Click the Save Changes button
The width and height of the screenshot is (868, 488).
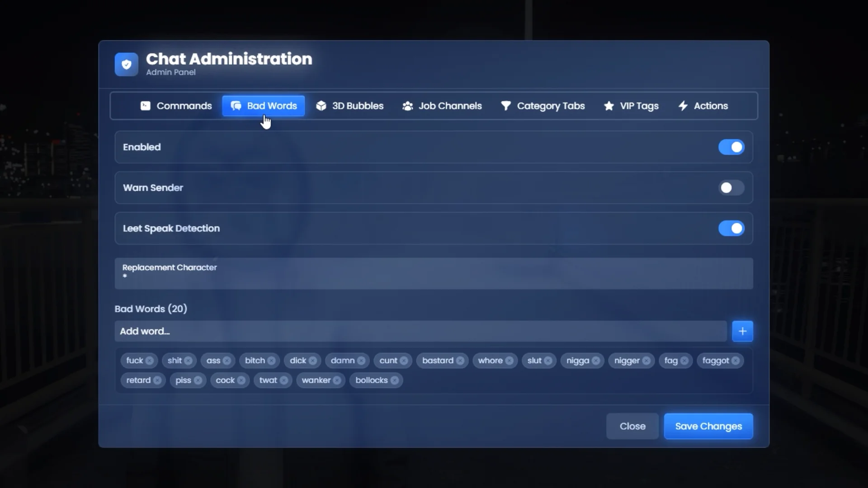coord(708,426)
